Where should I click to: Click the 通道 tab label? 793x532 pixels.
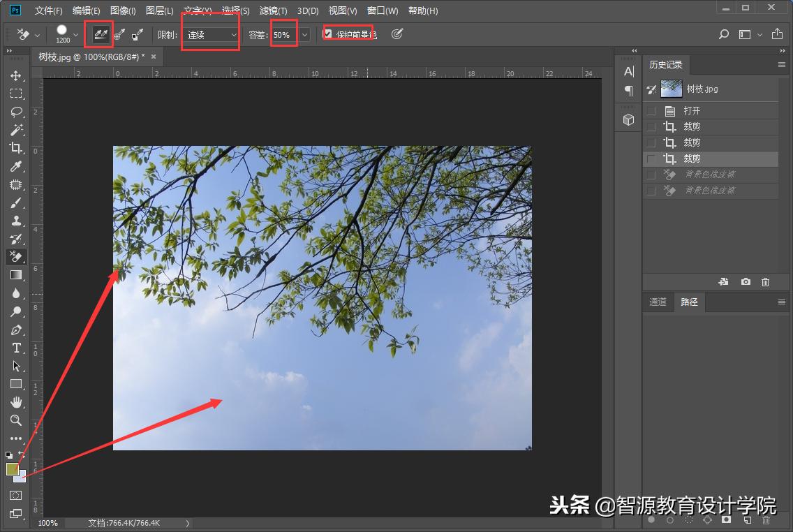(x=658, y=302)
